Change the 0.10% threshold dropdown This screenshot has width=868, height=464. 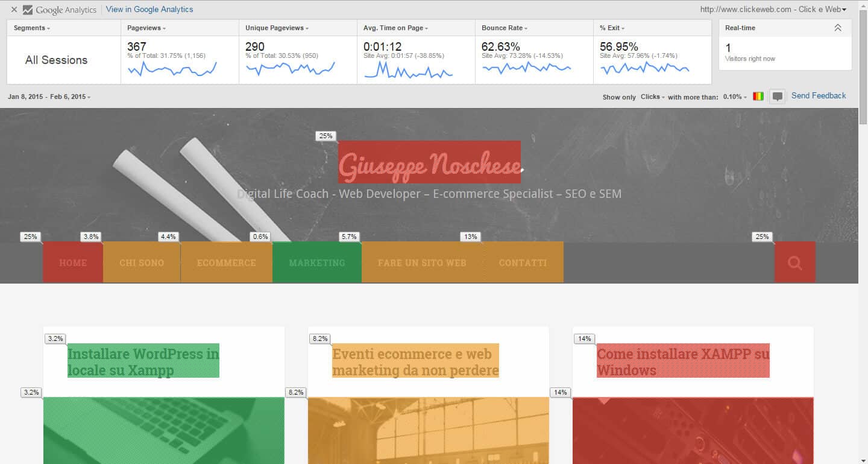coord(735,97)
